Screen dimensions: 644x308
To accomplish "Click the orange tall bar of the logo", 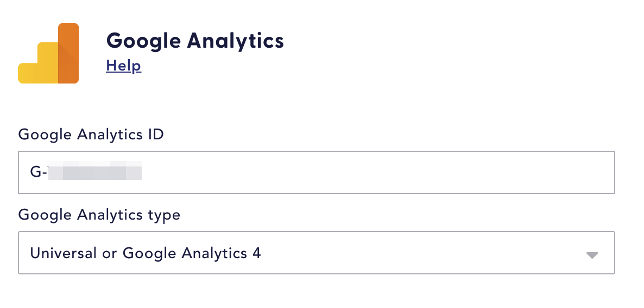I will tap(68, 53).
